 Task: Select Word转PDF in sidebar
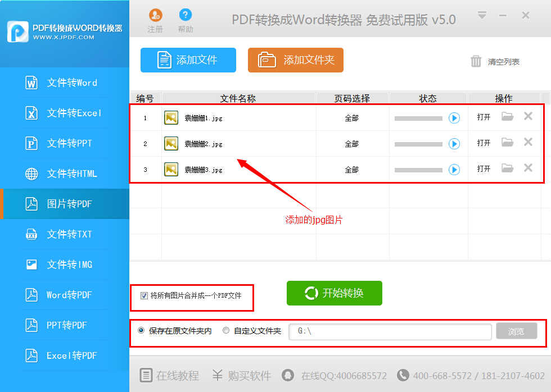65,294
